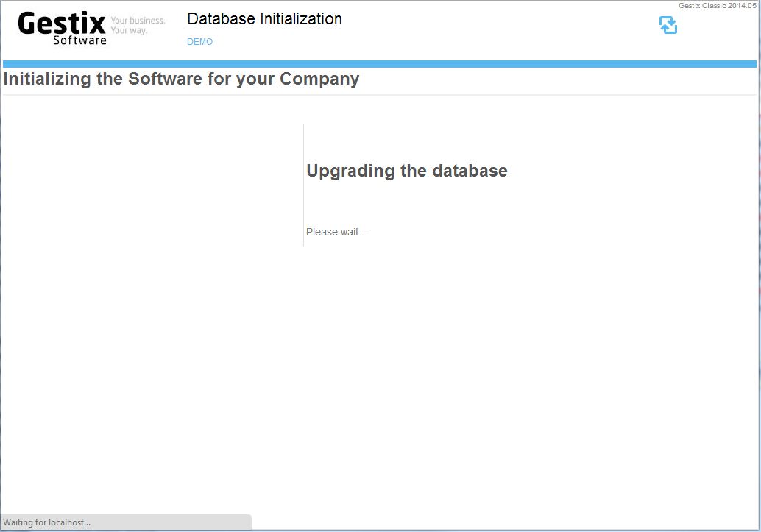Click the "Your way." line of the tagline

point(129,31)
